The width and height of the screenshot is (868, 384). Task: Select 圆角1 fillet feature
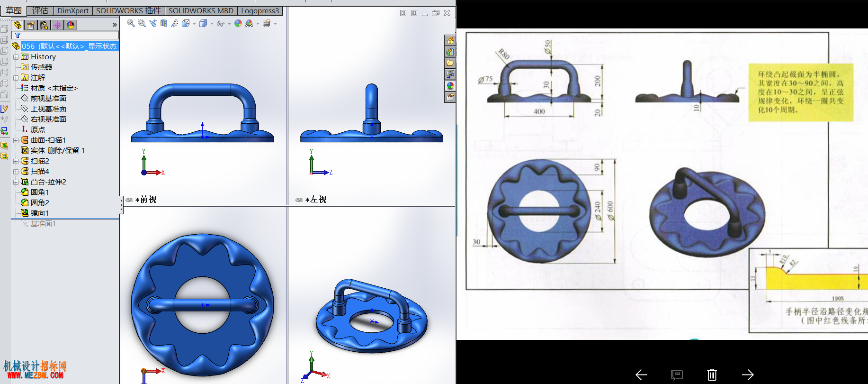39,192
